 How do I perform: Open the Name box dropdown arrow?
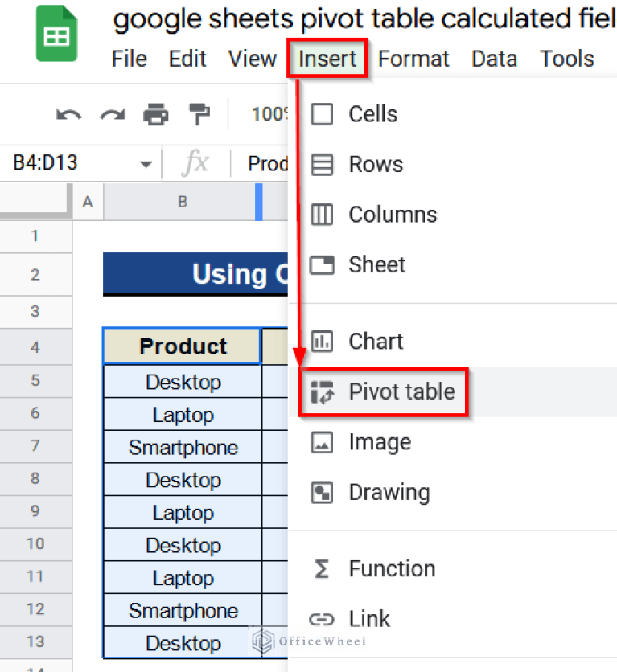tap(146, 164)
